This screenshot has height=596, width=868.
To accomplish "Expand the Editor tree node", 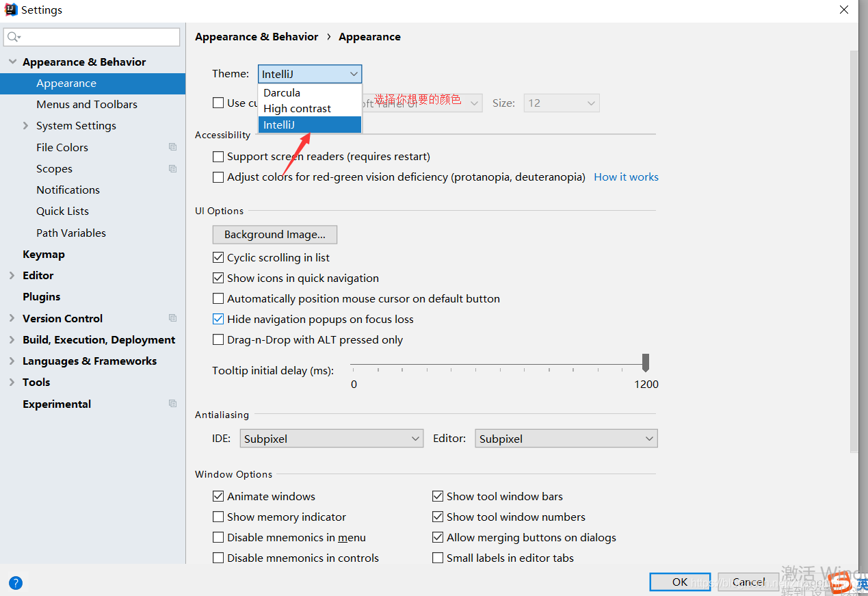I will [x=12, y=275].
